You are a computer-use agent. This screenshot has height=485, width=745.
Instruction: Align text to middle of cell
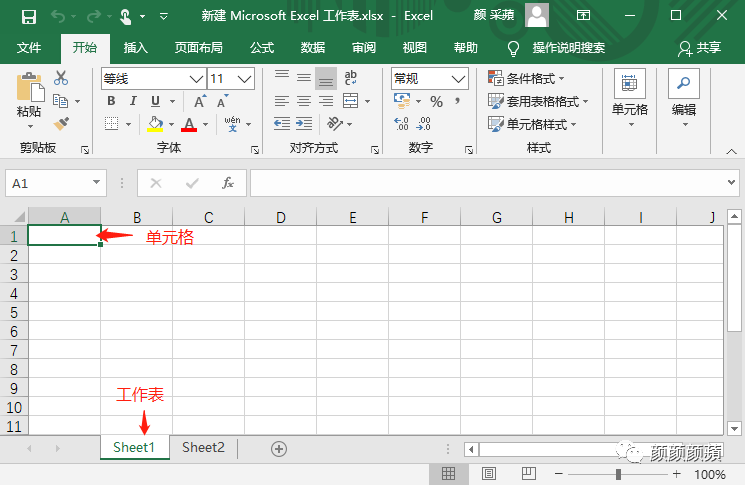click(304, 78)
